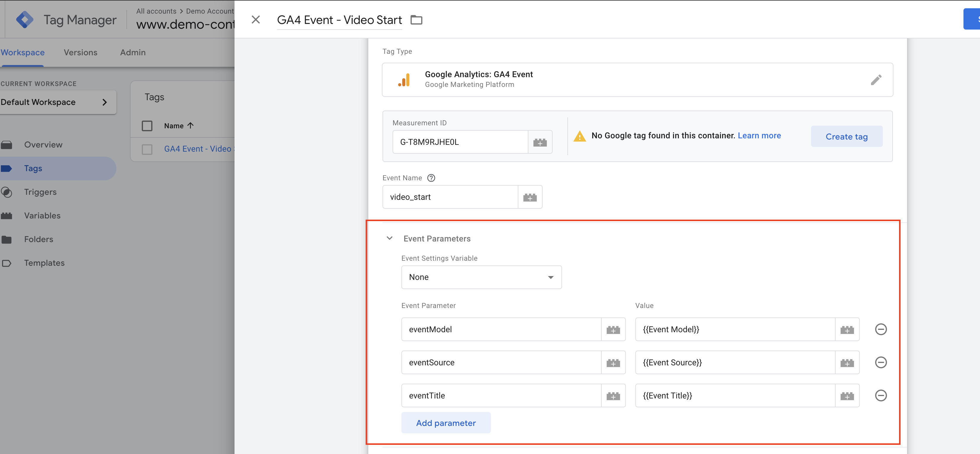980x454 pixels.
Task: Click the eventModel parameter input
Action: tap(501, 330)
